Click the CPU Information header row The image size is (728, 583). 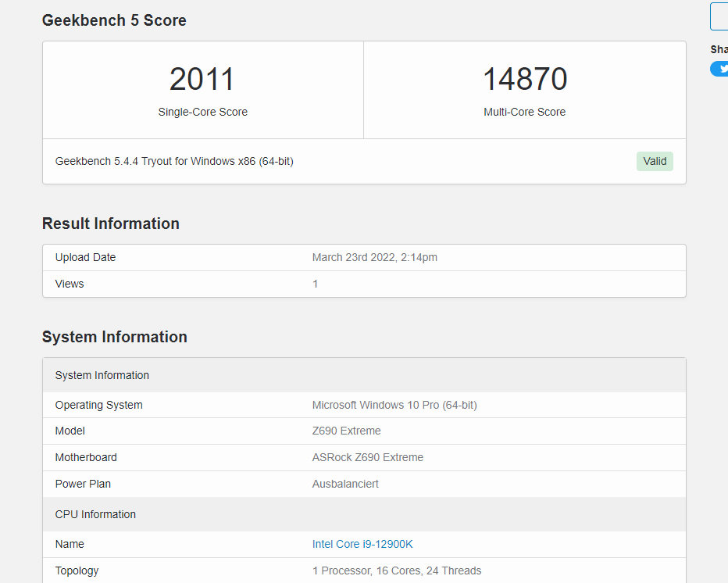tap(364, 514)
